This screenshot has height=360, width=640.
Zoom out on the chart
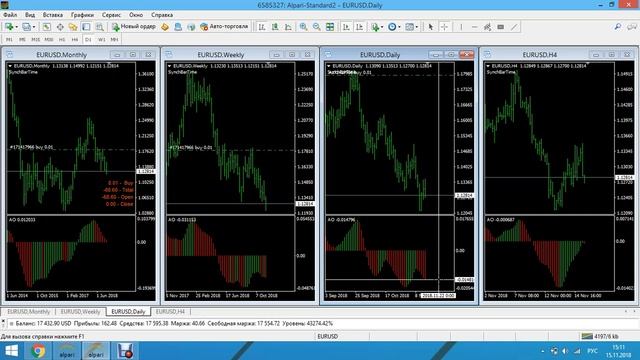coord(316,27)
